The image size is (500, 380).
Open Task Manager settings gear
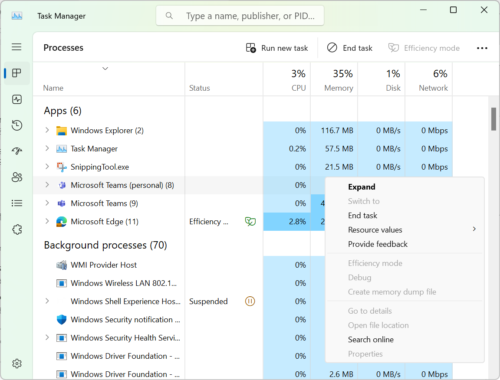pos(17,363)
